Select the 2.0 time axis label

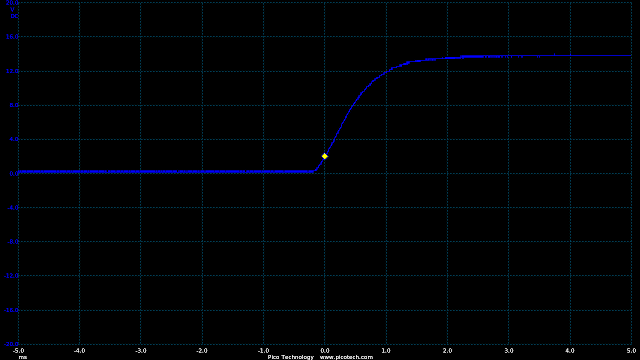(447, 351)
